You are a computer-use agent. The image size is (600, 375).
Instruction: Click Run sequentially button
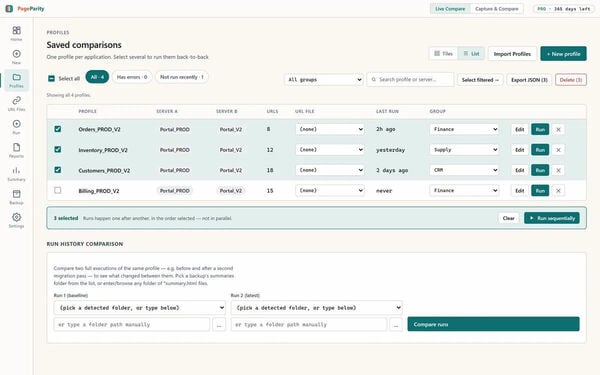(x=551, y=218)
